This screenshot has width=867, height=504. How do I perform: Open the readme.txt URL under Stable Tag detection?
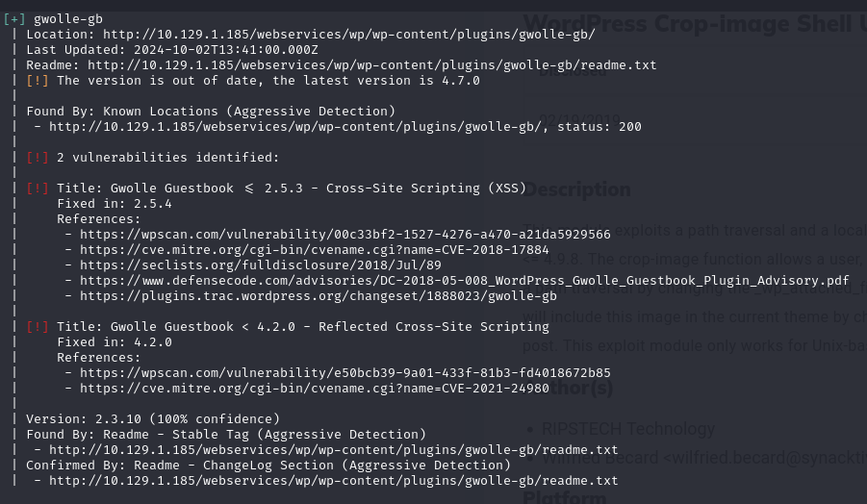pos(334,450)
